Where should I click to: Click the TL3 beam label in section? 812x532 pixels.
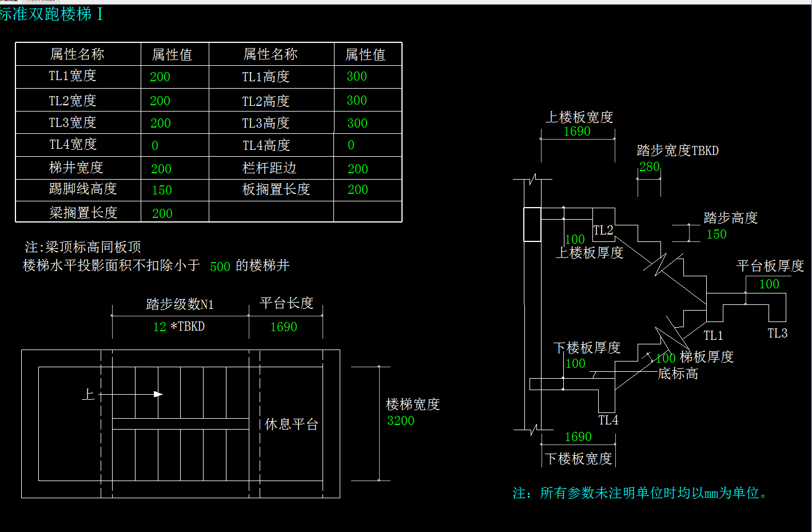tap(778, 333)
